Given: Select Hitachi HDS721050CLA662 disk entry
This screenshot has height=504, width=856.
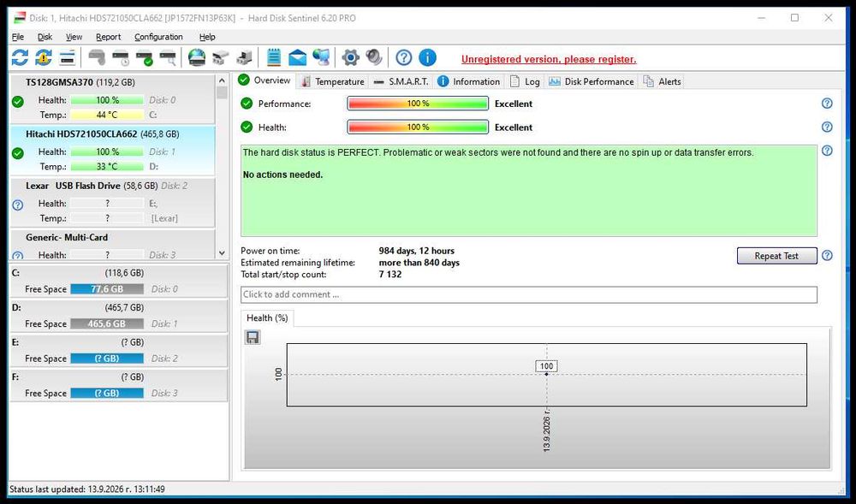Looking at the screenshot, I should (x=112, y=151).
